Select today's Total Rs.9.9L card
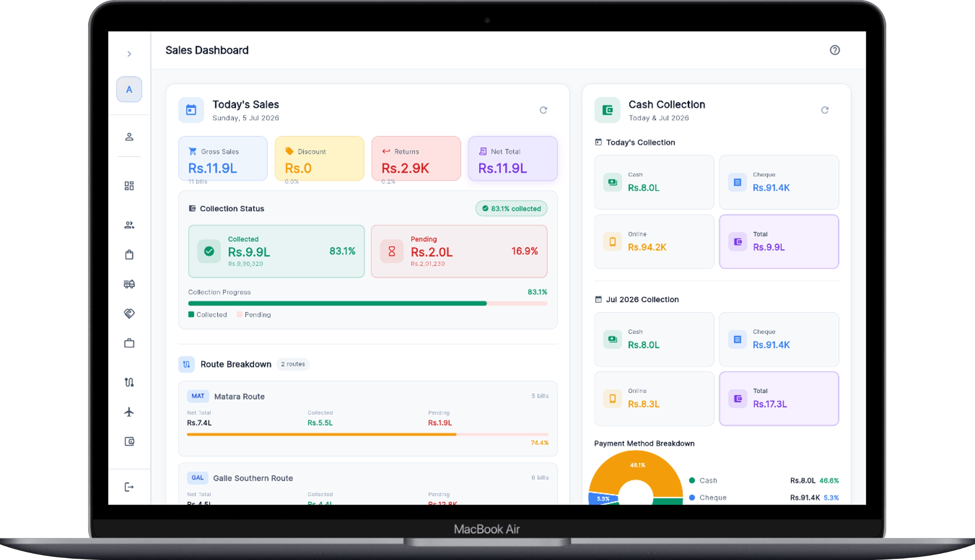Screen dimensions: 975x560 (779, 241)
